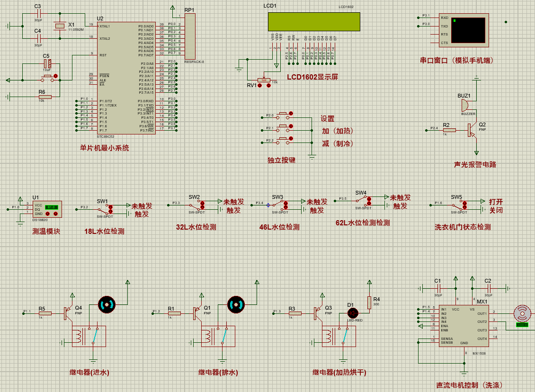Select the DS18B20 temperature sensor U1
The height and width of the screenshot is (392, 535).
click(x=47, y=209)
